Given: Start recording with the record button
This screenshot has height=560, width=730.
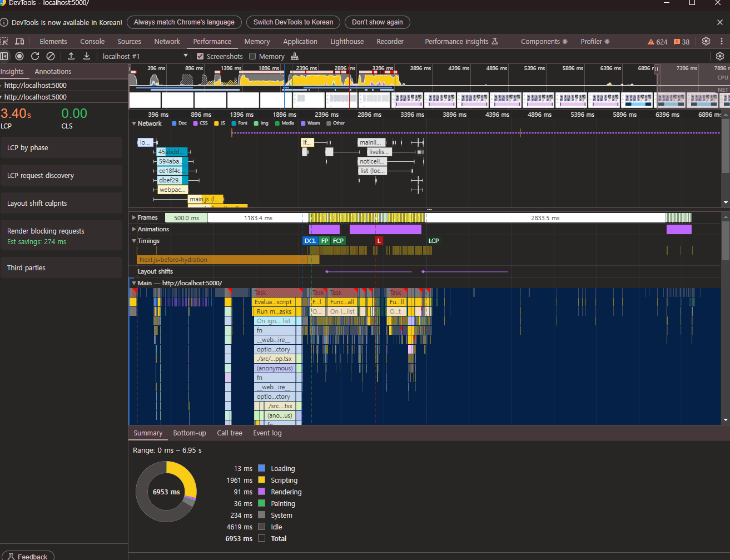Looking at the screenshot, I should pos(19,56).
